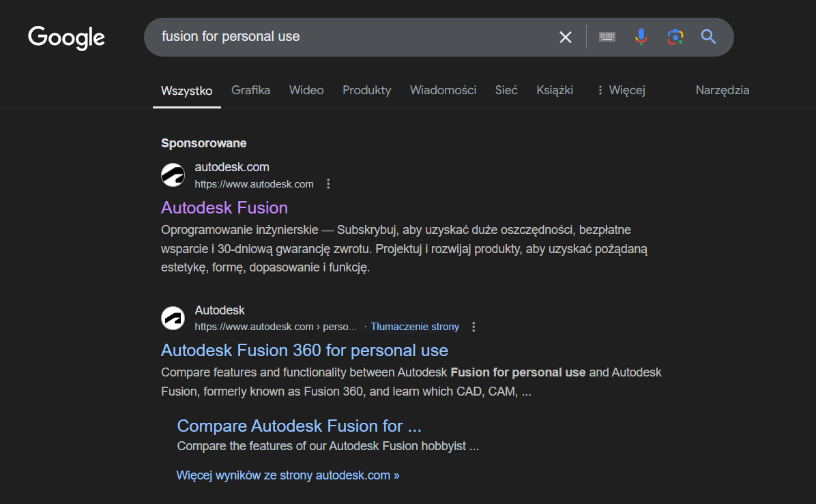Screen dimensions: 816x504
Task: Click Więcej wyników ze strony autodesk.com
Action: tap(288, 475)
